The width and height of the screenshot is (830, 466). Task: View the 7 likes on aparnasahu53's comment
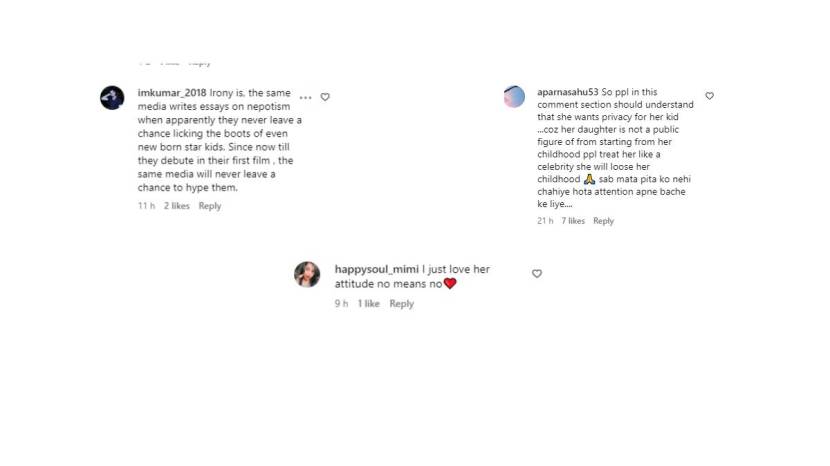coord(573,221)
